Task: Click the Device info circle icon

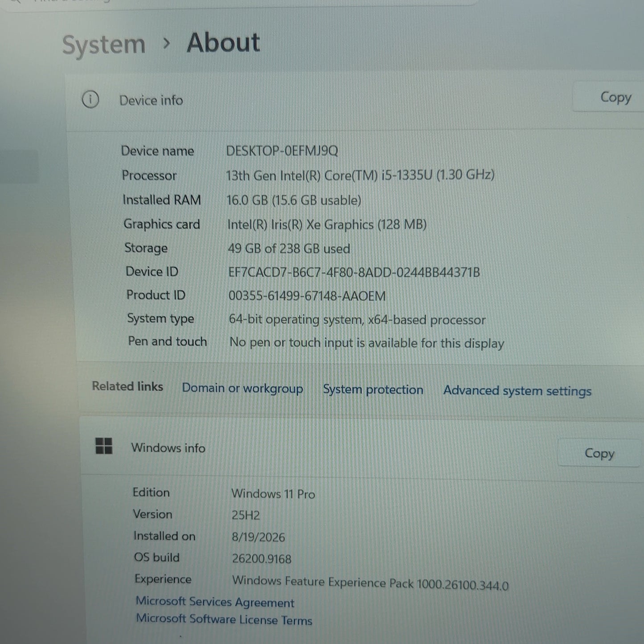Action: pyautogui.click(x=90, y=99)
